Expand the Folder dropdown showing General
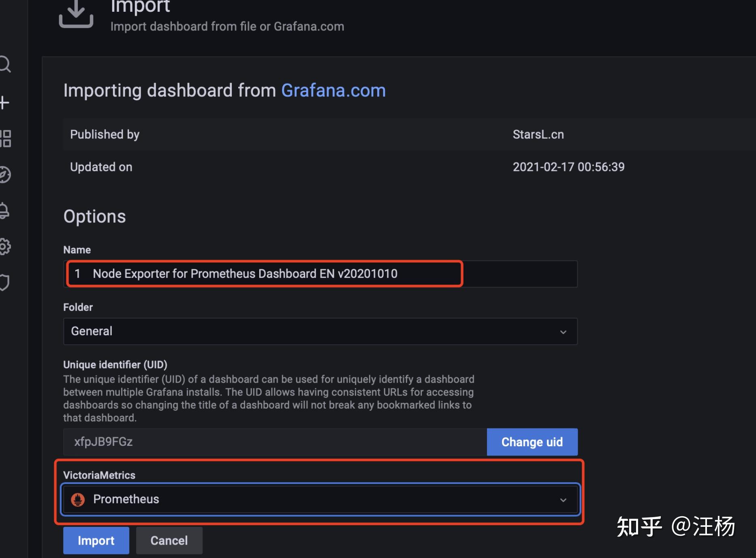 pyautogui.click(x=320, y=331)
